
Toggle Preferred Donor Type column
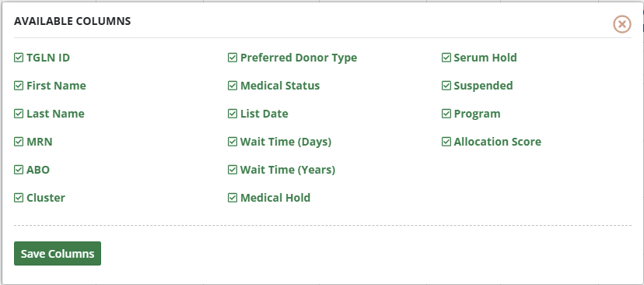pos(233,58)
